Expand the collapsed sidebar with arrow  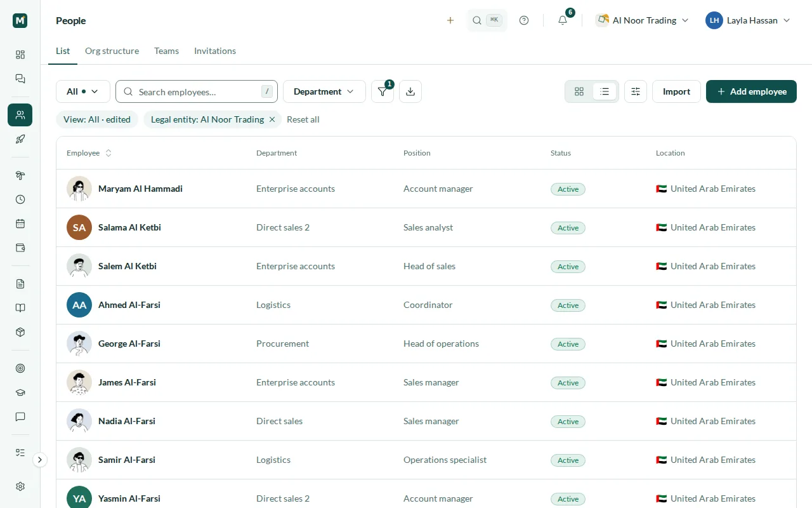click(x=40, y=460)
